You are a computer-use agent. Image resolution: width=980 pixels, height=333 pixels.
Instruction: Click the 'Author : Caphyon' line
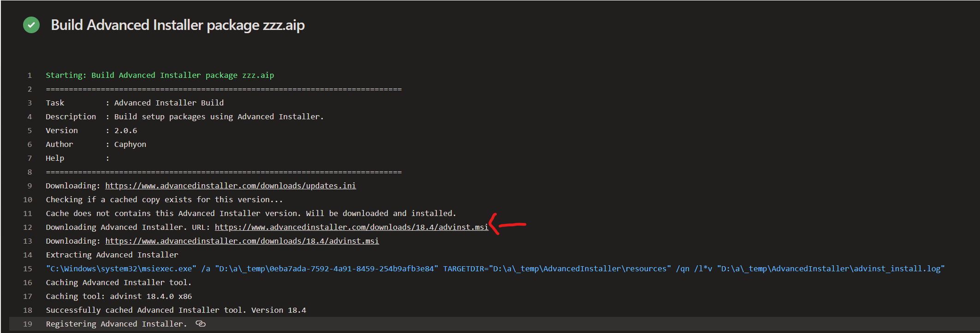[x=96, y=144]
